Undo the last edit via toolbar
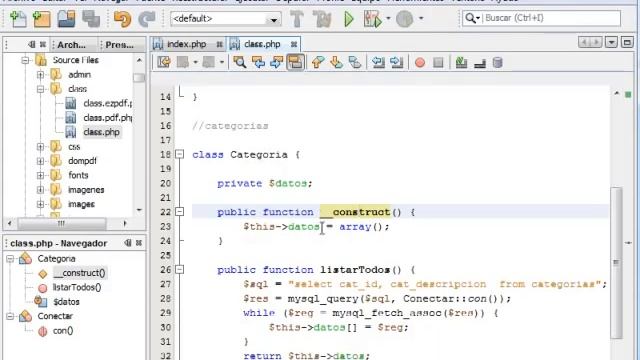 pyautogui.click(x=122, y=19)
